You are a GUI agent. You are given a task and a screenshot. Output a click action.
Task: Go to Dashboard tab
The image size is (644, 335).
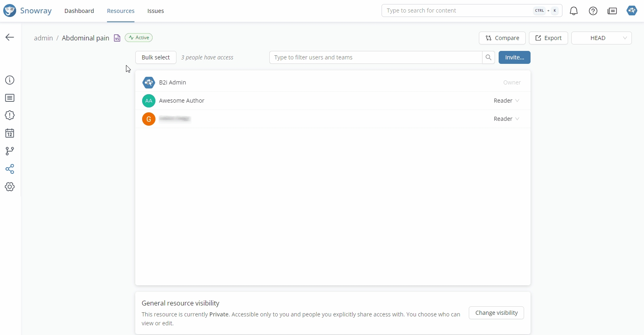[79, 11]
